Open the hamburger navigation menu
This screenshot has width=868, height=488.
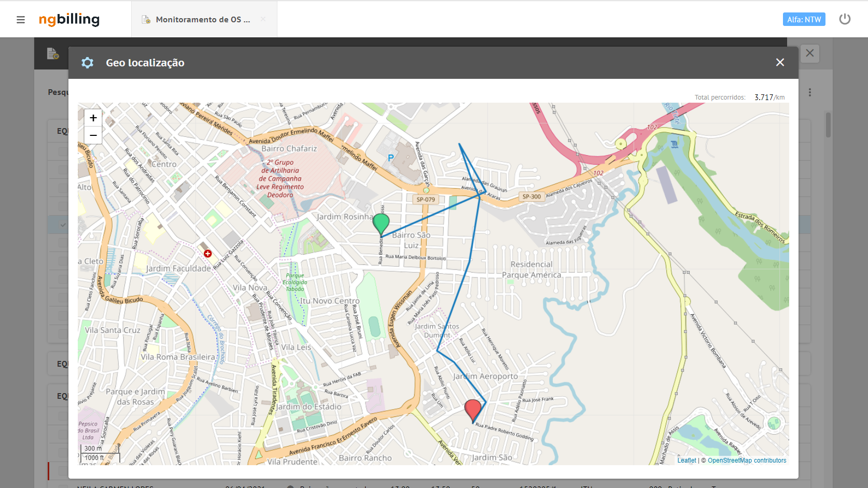tap(21, 20)
